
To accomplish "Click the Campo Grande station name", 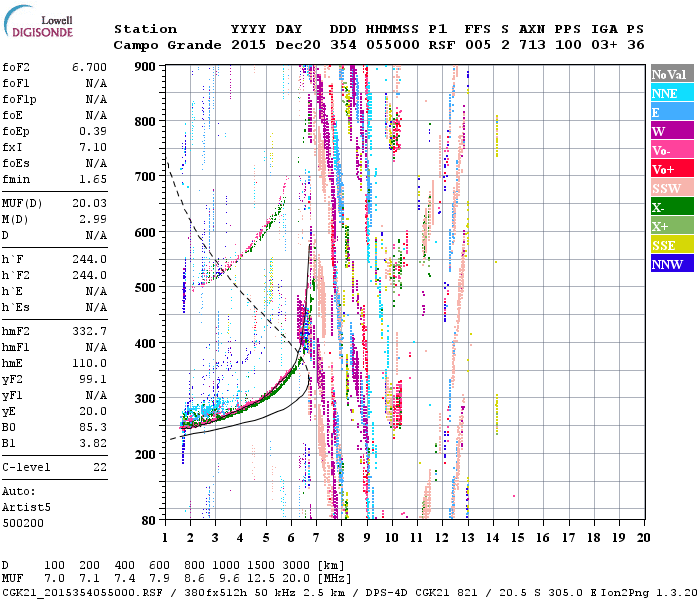I will click(x=167, y=45).
